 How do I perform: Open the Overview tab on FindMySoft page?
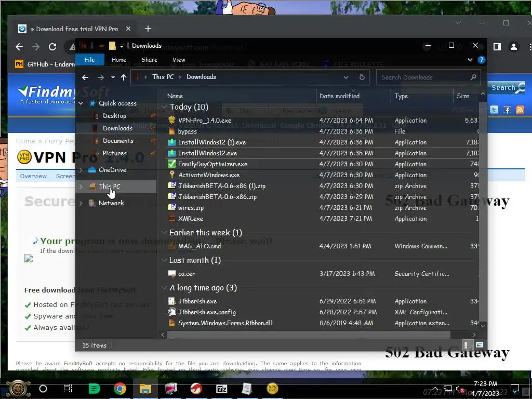(33, 176)
